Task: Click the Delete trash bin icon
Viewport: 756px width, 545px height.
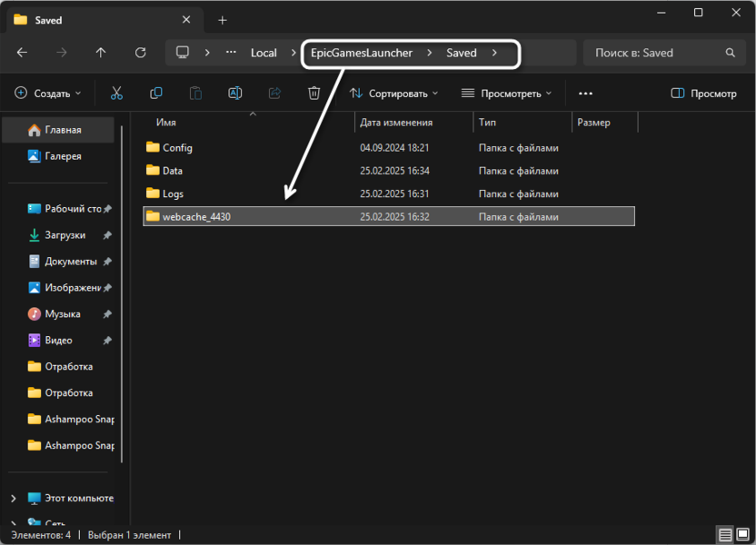Action: point(313,93)
